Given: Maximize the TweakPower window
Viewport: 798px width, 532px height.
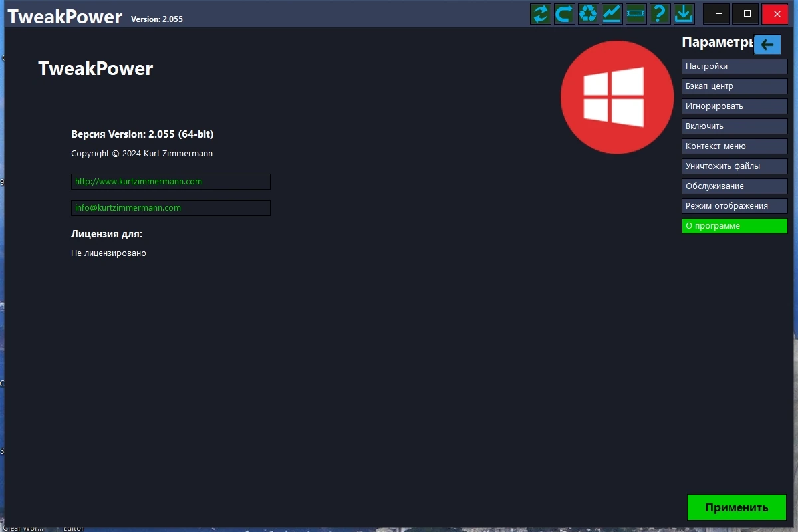Looking at the screenshot, I should pyautogui.click(x=746, y=13).
